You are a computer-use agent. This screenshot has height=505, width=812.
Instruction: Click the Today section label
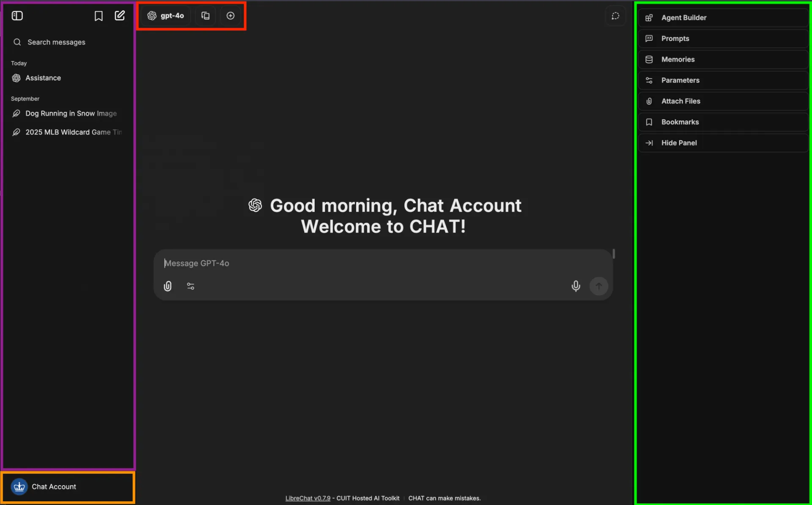[x=19, y=63]
